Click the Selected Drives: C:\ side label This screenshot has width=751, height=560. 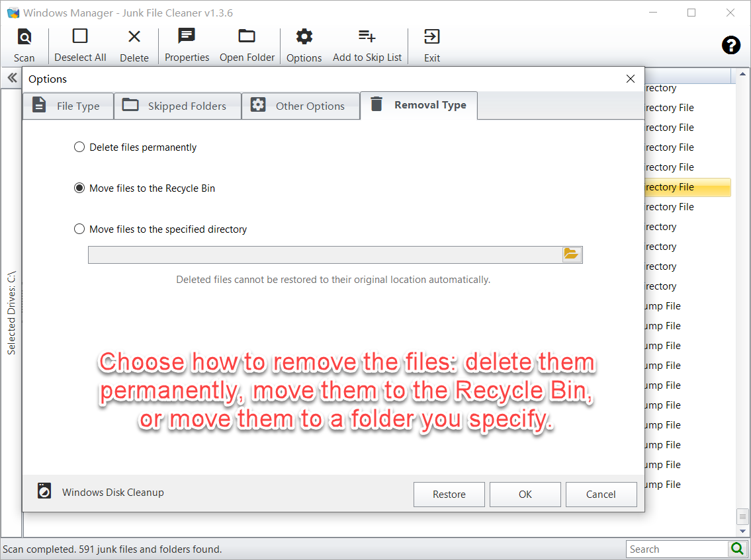(x=11, y=313)
